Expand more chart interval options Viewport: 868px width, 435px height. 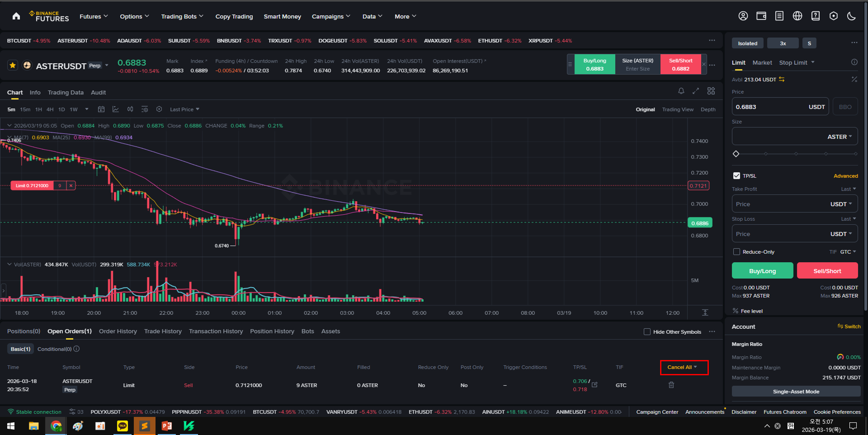[x=87, y=109]
